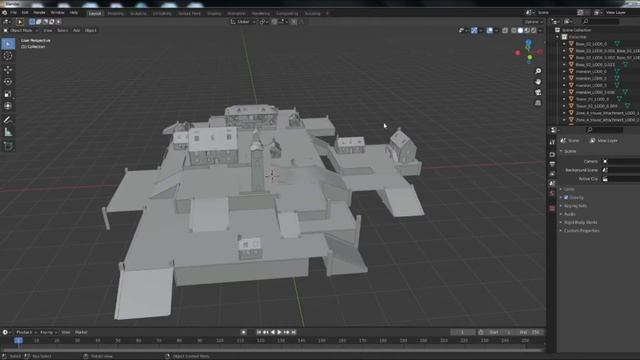
Task: Open the Render properties tab icon
Action: [552, 154]
